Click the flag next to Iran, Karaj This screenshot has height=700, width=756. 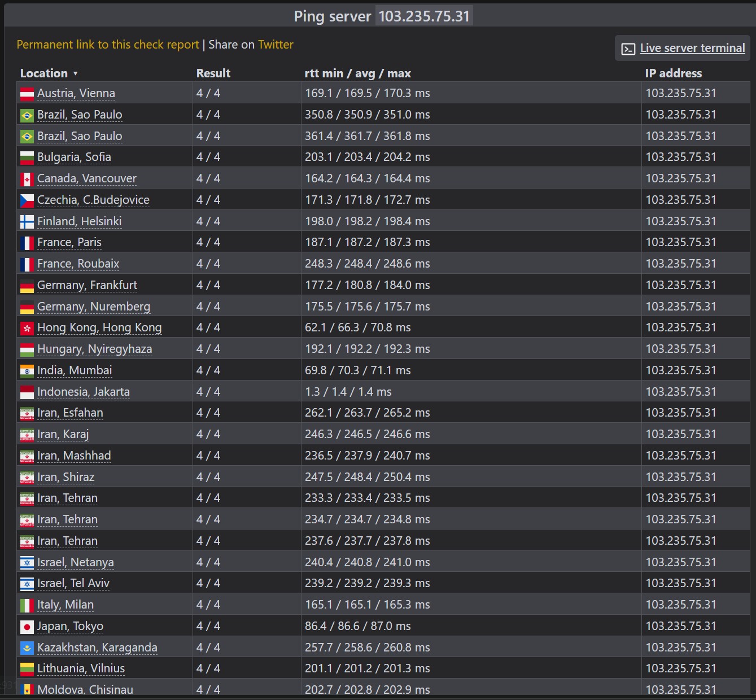(x=27, y=435)
